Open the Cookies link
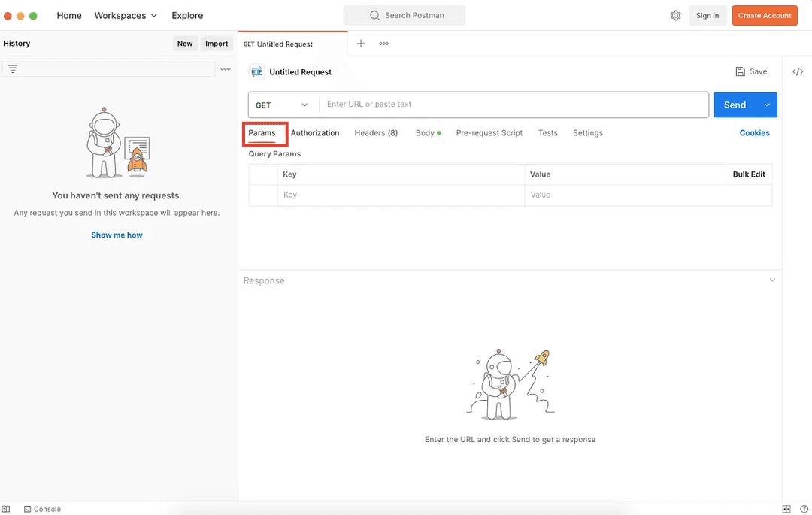Image resolution: width=812 pixels, height=515 pixels. [x=754, y=133]
